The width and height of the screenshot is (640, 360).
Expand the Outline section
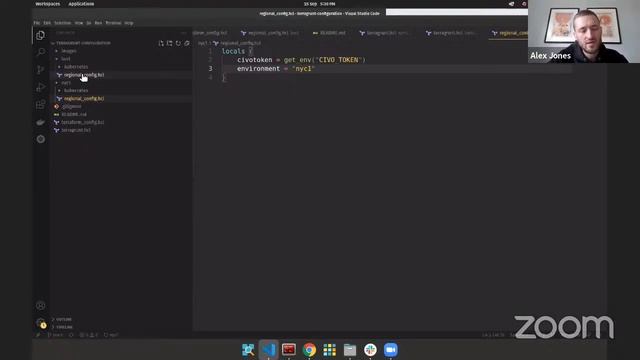coord(63,319)
